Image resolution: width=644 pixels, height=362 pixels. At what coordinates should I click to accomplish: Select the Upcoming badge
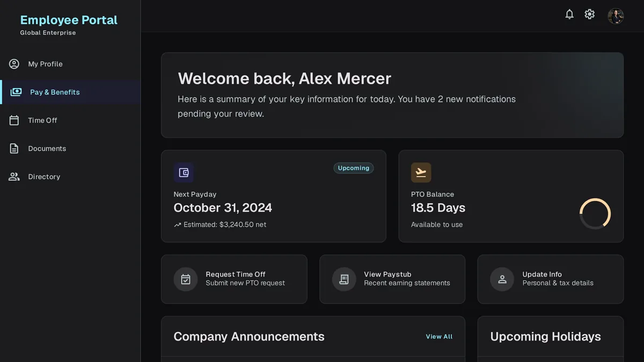point(354,168)
